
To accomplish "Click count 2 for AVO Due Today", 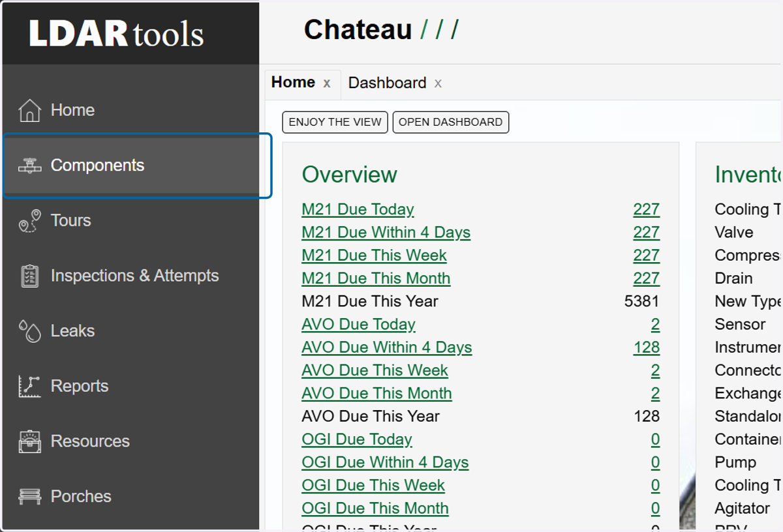I will point(655,324).
